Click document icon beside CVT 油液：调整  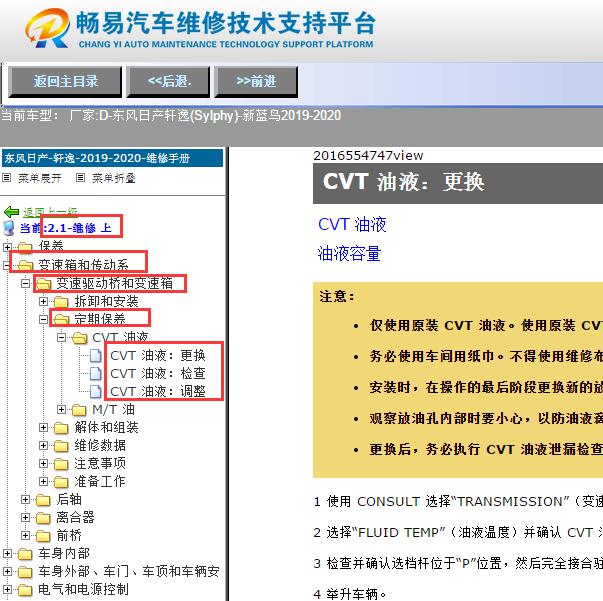tap(96, 391)
